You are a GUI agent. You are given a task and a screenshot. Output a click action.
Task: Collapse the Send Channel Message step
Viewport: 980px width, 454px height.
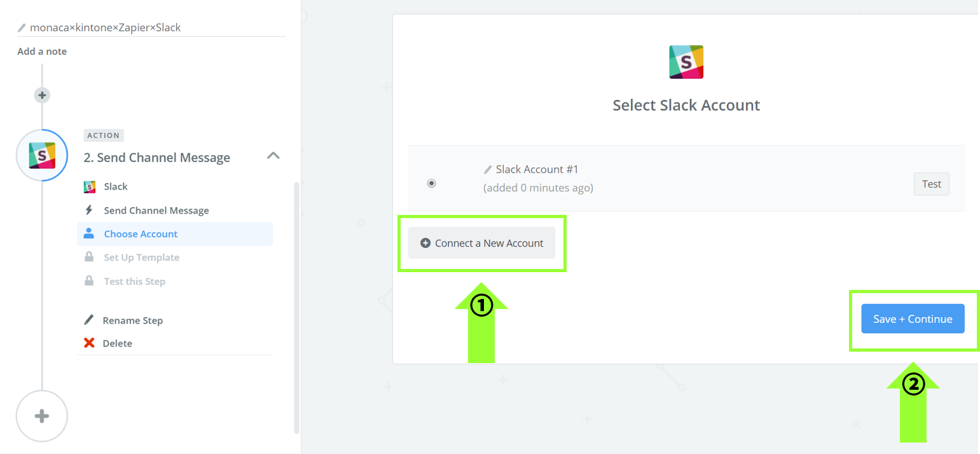coord(273,156)
